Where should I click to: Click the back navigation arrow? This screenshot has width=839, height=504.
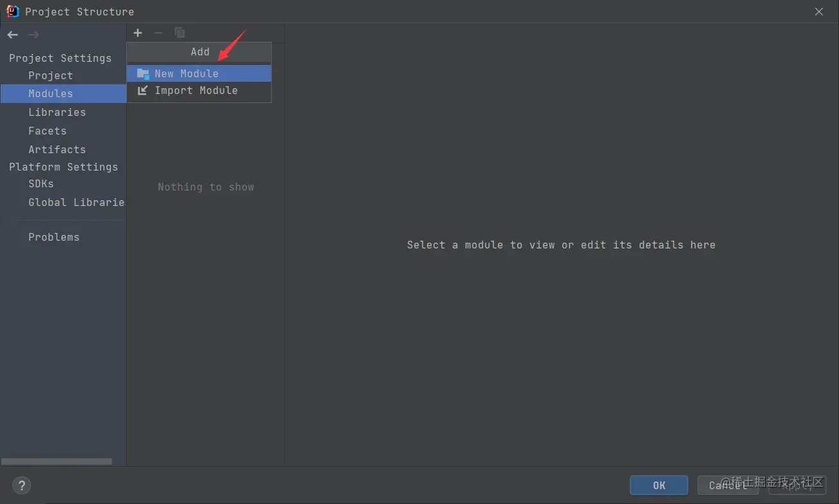(x=13, y=35)
